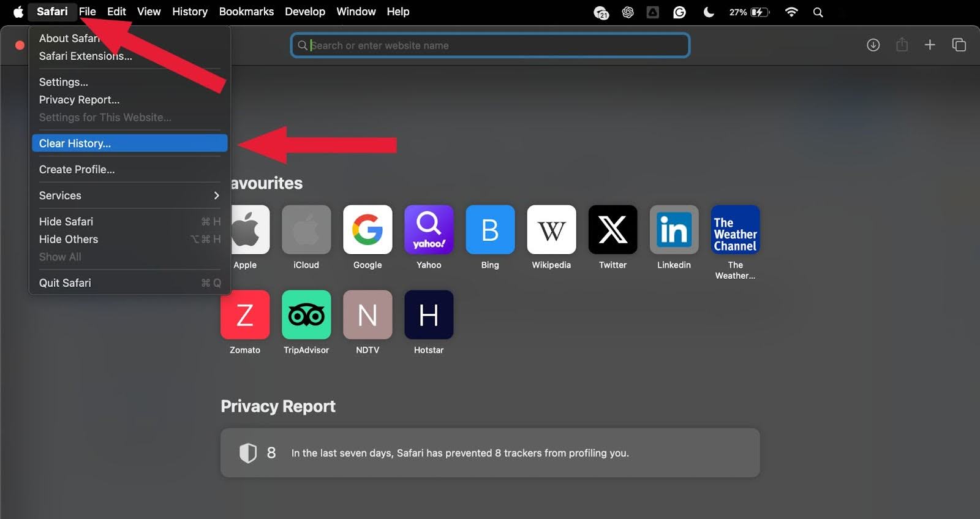Open the View menu
This screenshot has width=980, height=519.
pyautogui.click(x=149, y=12)
